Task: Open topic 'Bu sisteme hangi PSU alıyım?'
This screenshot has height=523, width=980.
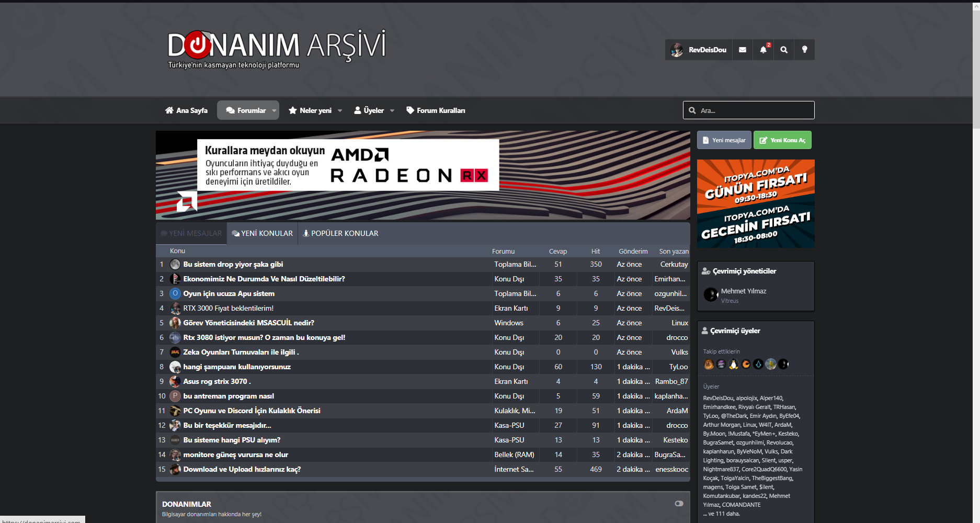Action: [x=232, y=440]
